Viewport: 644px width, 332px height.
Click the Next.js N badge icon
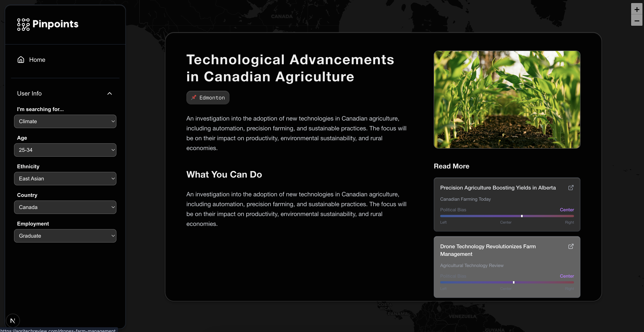[13, 320]
